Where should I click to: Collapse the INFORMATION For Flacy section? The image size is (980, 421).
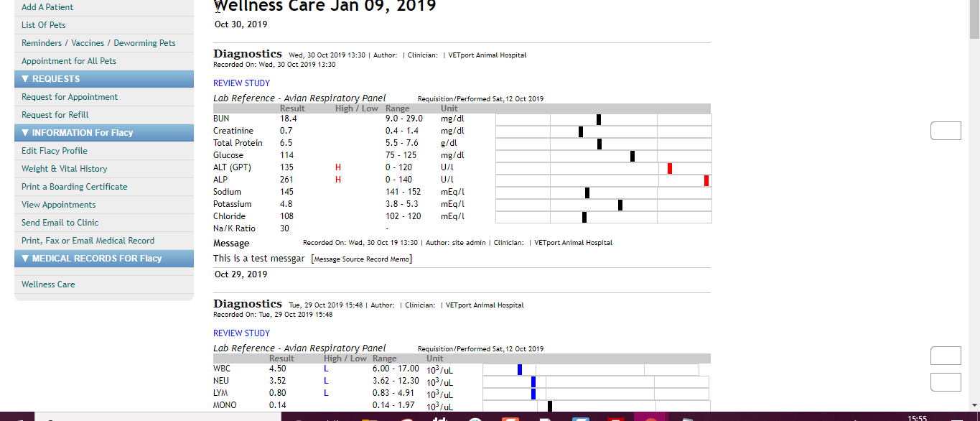pyautogui.click(x=104, y=133)
